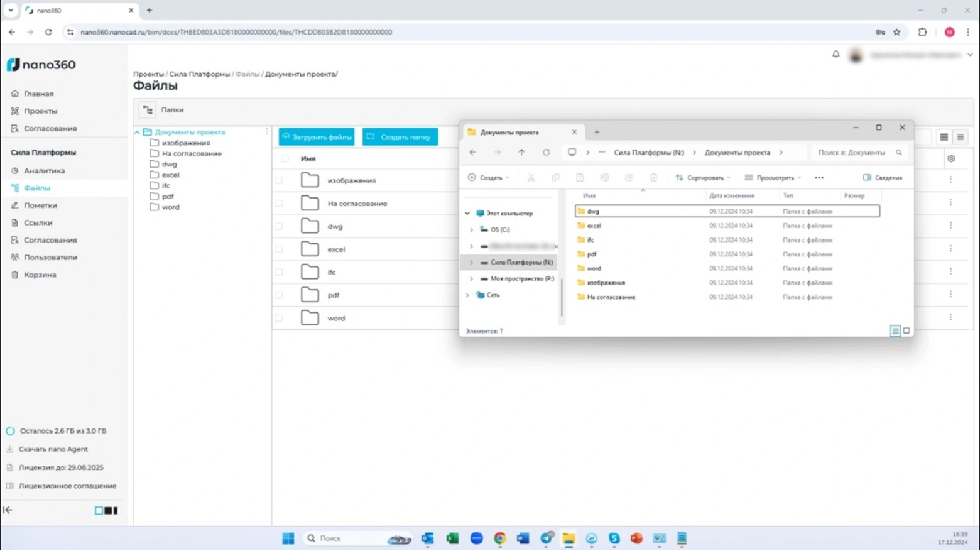Expand the OS (C:) drive node
This screenshot has width=980, height=551.
[471, 230]
